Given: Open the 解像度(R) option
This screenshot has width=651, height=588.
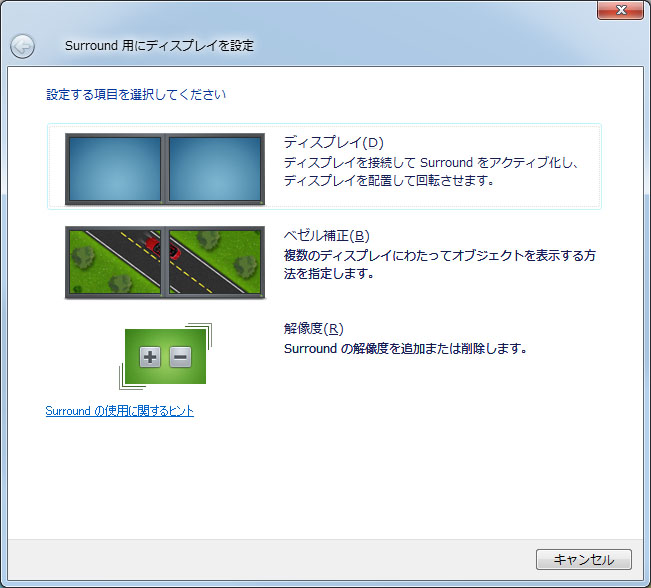Looking at the screenshot, I should point(313,328).
